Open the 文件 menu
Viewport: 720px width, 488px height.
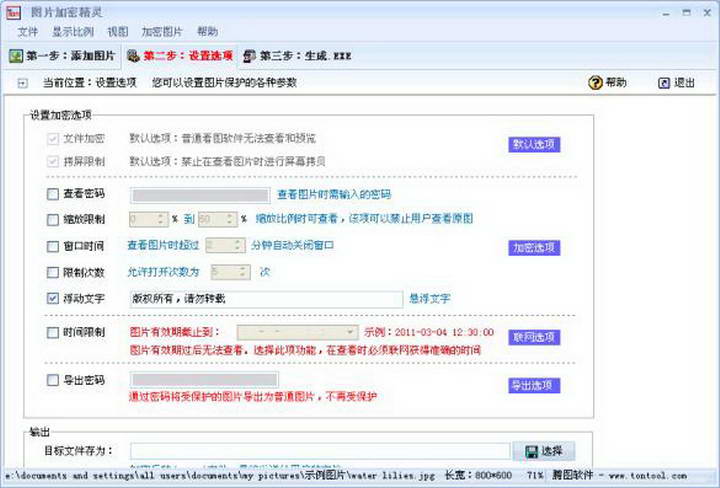pos(28,32)
